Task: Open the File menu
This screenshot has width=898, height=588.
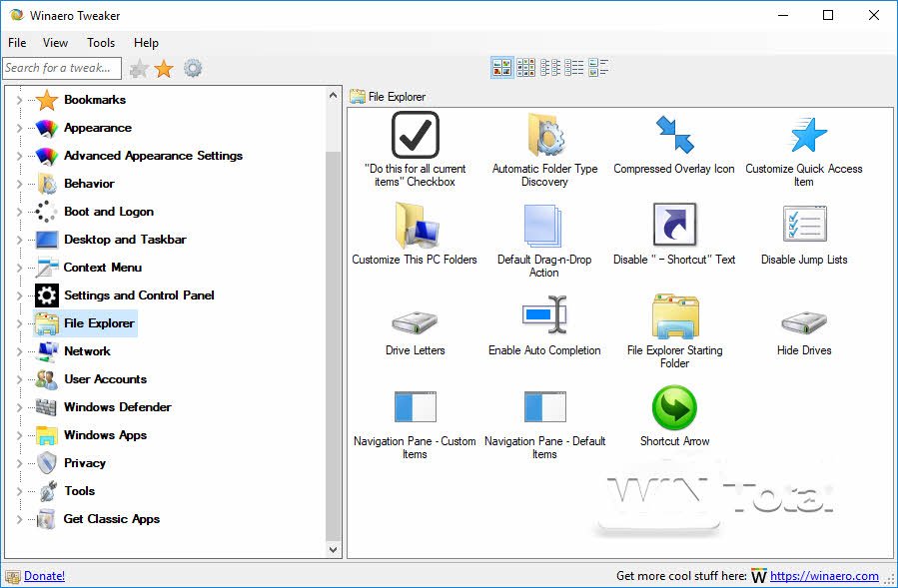Action: point(17,43)
